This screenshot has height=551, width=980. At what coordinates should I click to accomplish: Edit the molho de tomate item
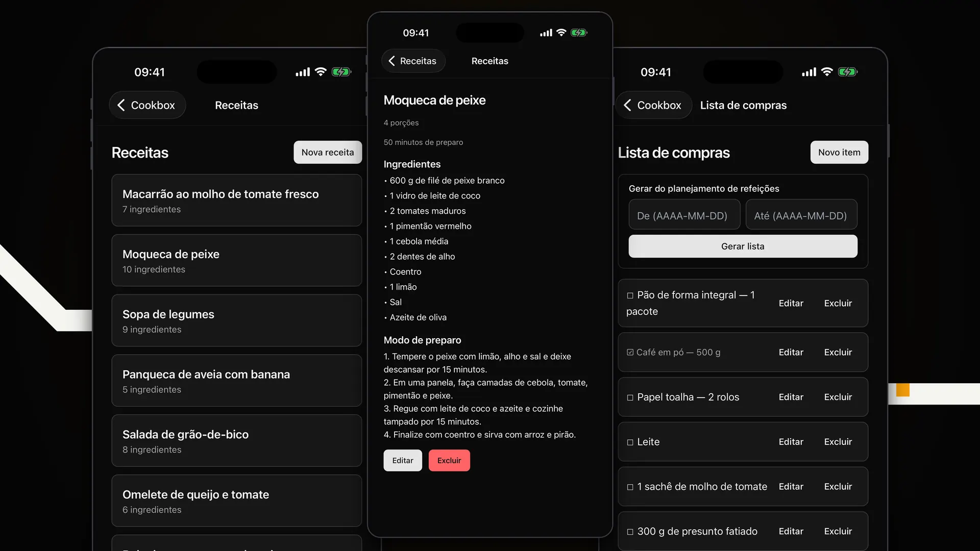pos(791,487)
